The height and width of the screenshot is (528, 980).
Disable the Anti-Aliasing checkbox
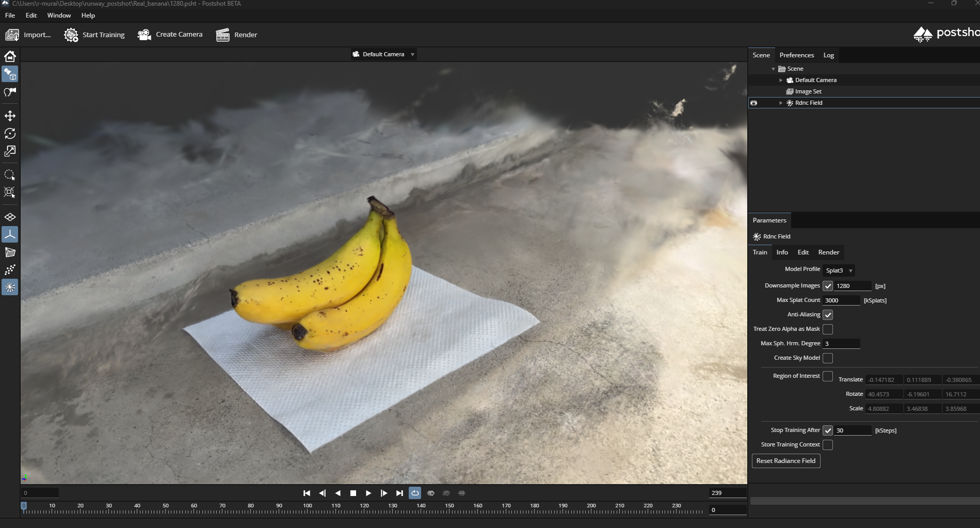tap(828, 315)
